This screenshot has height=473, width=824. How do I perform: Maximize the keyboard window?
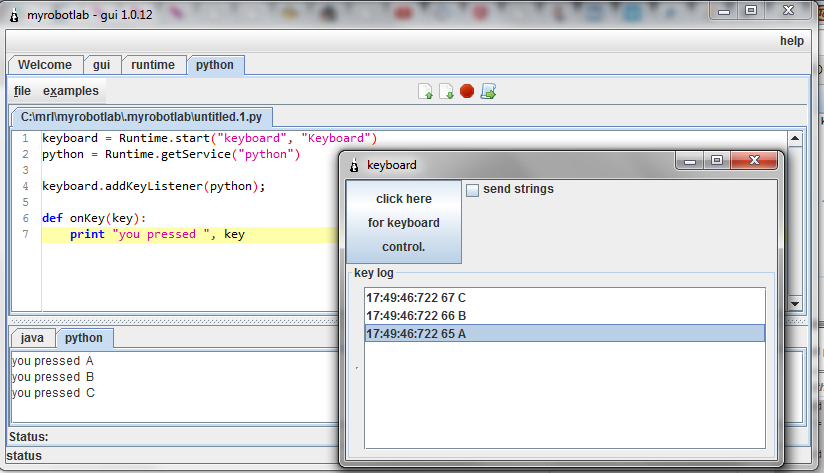tap(717, 161)
